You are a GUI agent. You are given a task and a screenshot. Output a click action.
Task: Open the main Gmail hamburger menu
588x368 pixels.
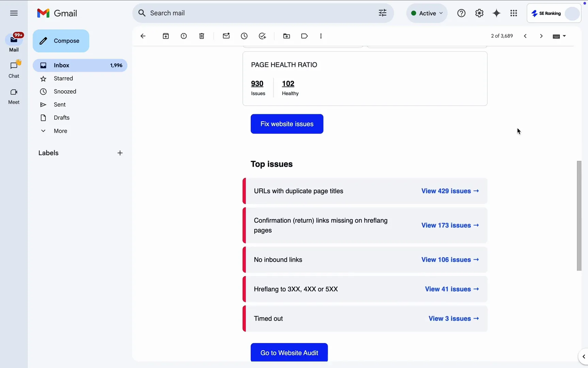click(x=14, y=13)
